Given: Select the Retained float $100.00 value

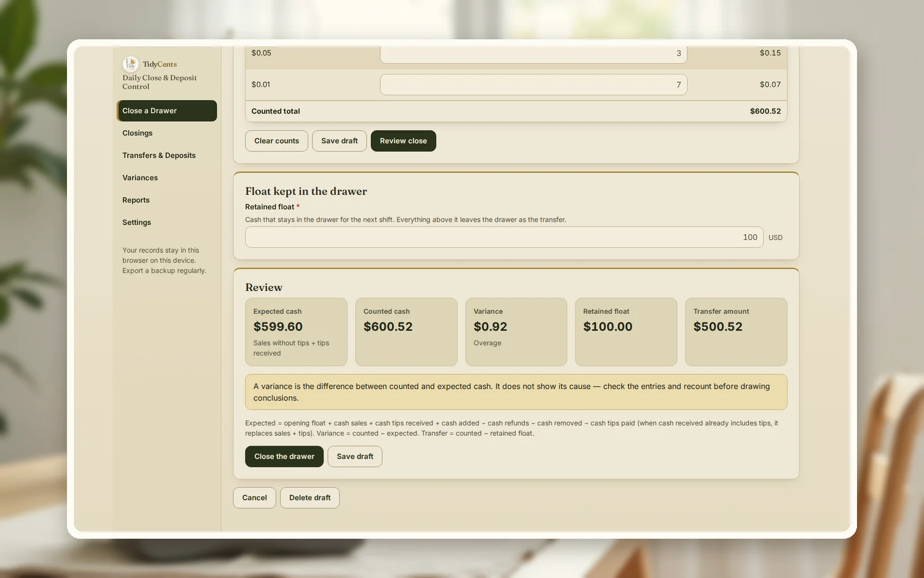Looking at the screenshot, I should 608,327.
